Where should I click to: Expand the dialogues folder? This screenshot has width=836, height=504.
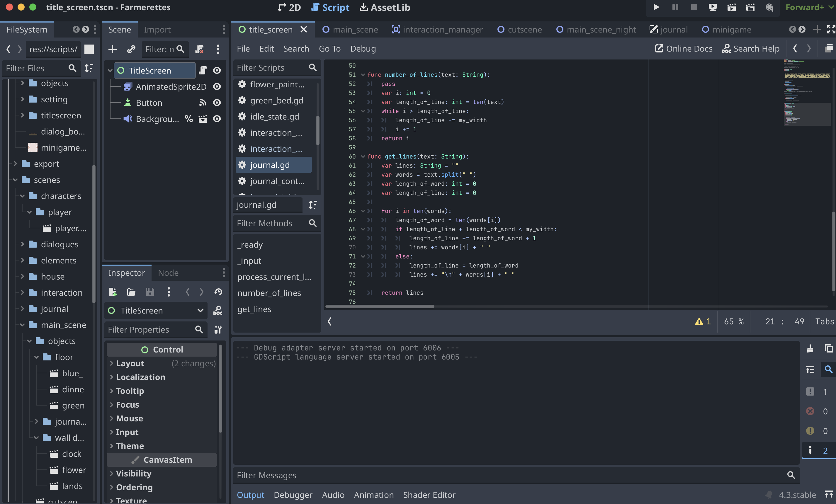pos(22,245)
